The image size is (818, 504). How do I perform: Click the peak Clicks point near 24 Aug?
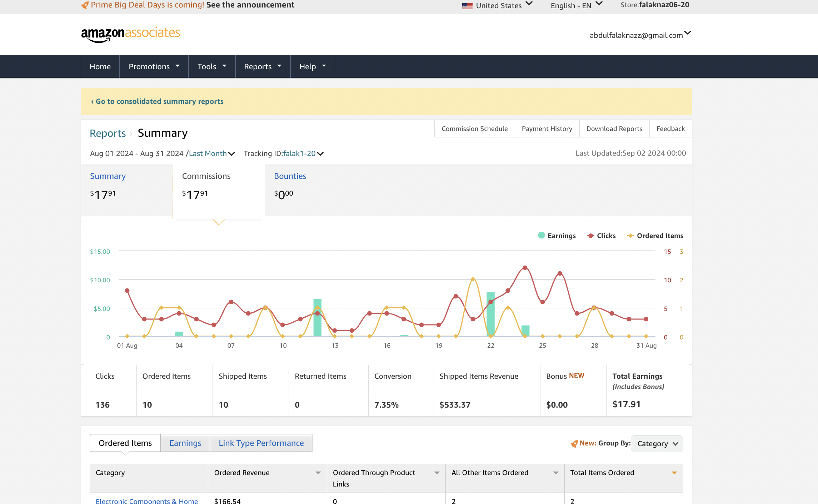point(525,267)
